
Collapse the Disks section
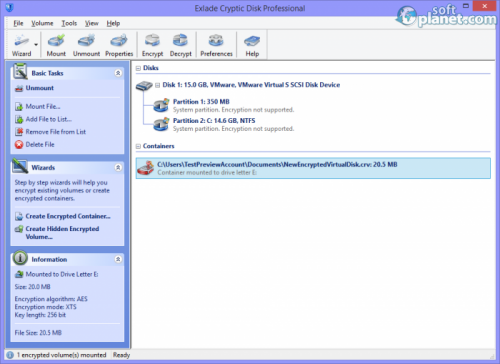pyautogui.click(x=138, y=68)
